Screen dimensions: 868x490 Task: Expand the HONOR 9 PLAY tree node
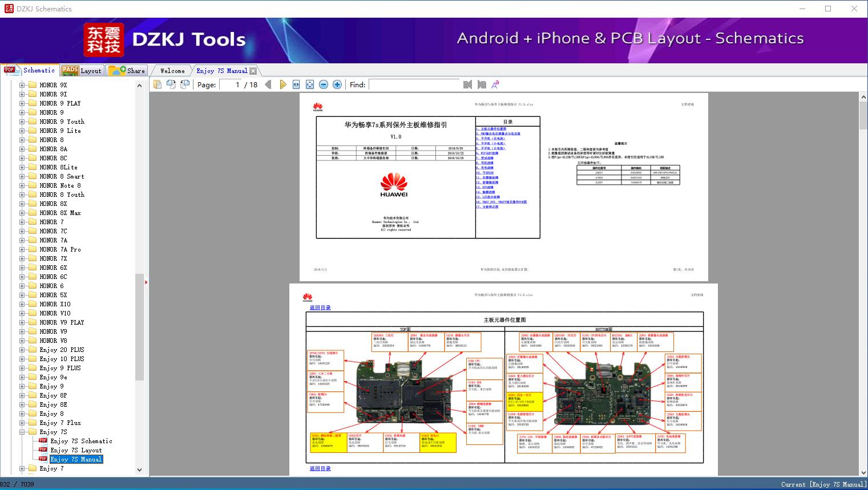point(22,103)
